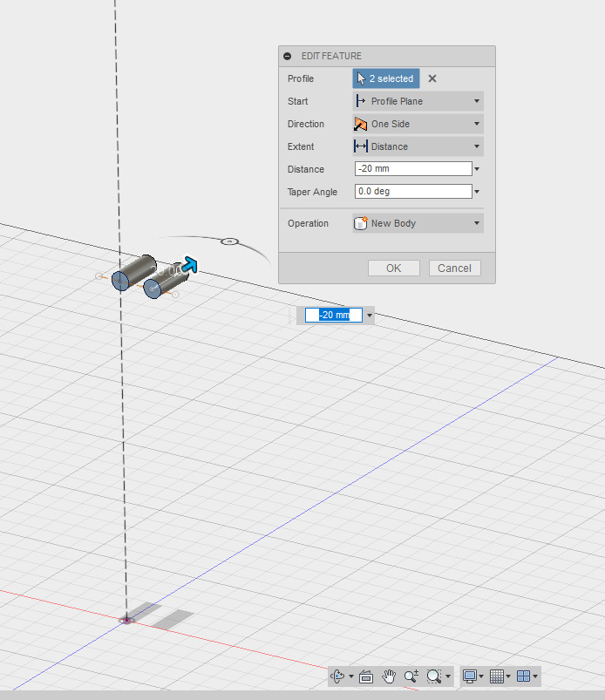Click the Taper Angle input field
The image size is (605, 700).
(x=412, y=192)
